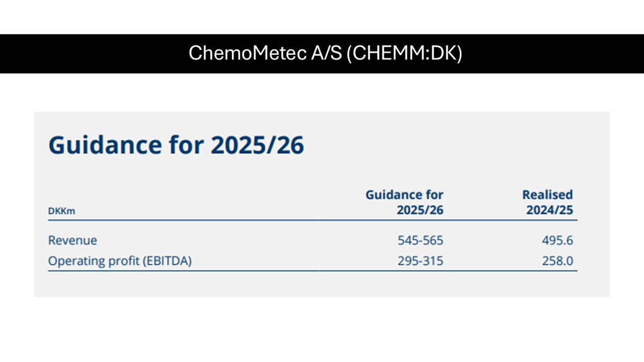The height and width of the screenshot is (362, 644).
Task: Select revenue guidance value 545-565
Action: click(x=421, y=241)
